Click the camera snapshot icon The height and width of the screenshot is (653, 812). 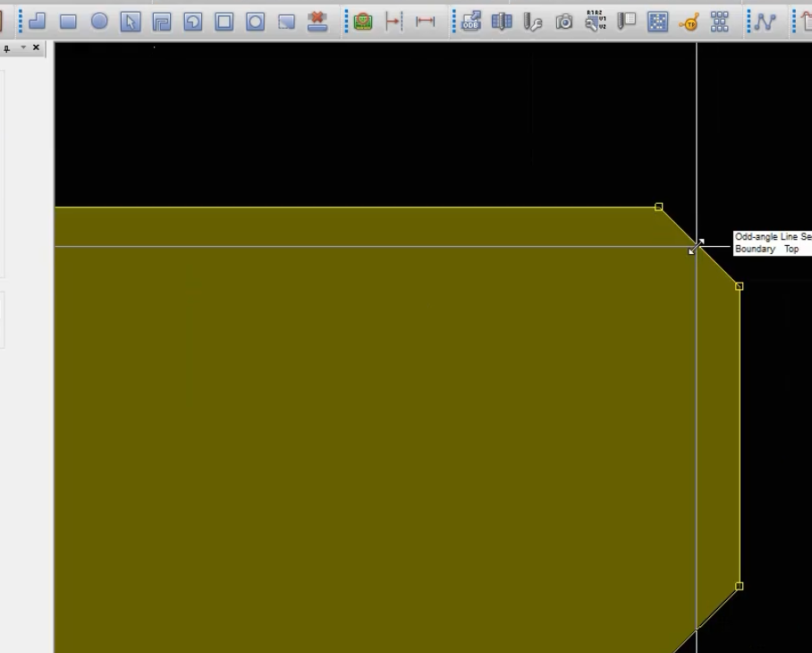pyautogui.click(x=564, y=21)
